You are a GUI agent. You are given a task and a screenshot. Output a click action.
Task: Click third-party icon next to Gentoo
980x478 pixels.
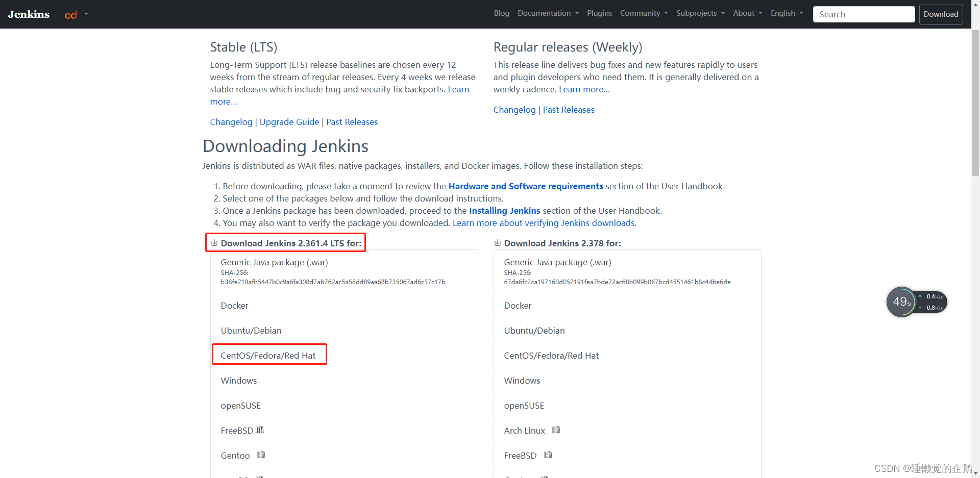pos(261,455)
